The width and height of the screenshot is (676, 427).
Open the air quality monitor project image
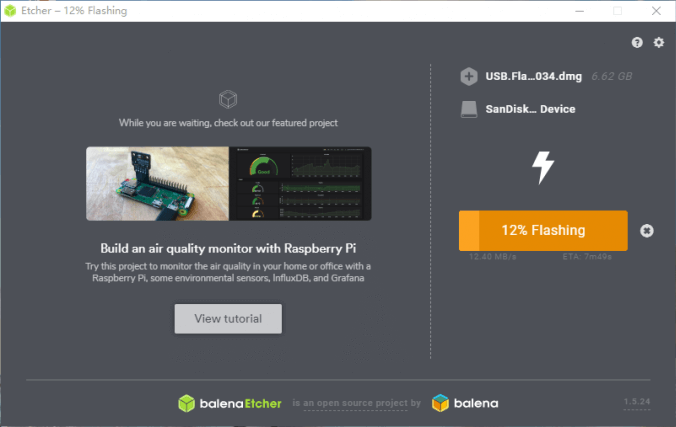coord(228,184)
